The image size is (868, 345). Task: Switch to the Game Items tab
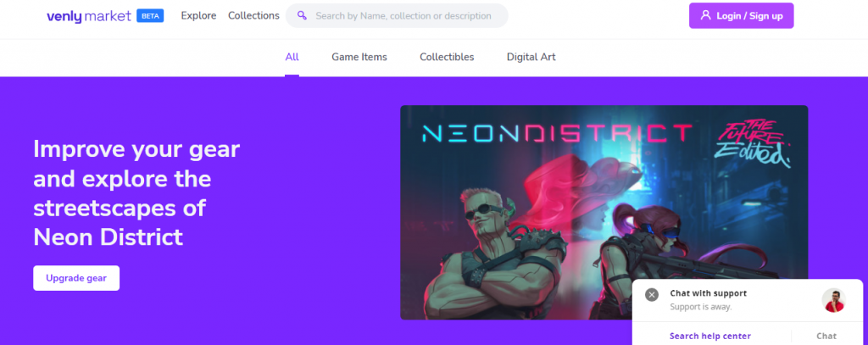(359, 57)
